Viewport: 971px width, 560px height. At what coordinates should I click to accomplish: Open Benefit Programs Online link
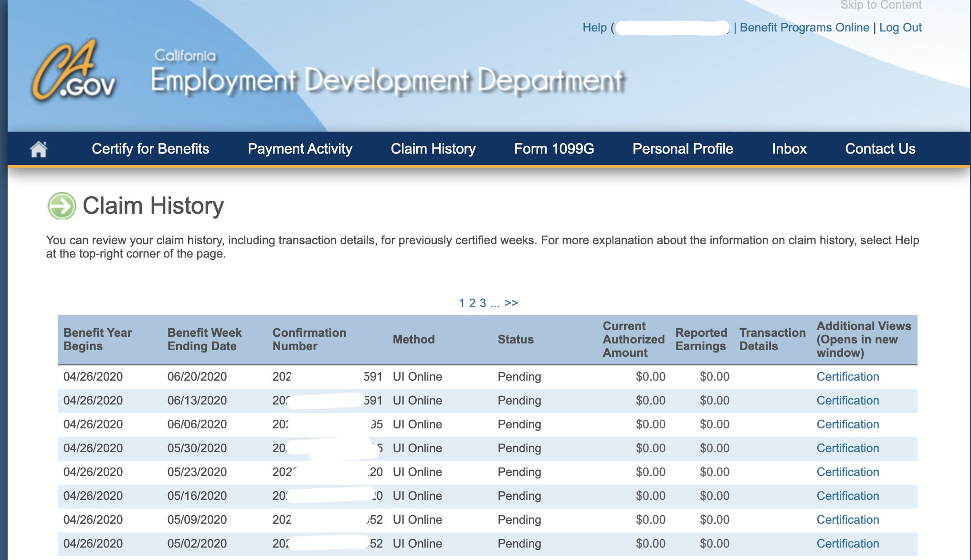pyautogui.click(x=804, y=28)
